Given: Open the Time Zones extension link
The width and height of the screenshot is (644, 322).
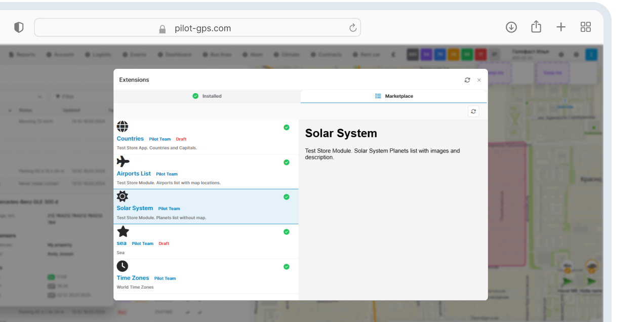Looking at the screenshot, I should [133, 278].
